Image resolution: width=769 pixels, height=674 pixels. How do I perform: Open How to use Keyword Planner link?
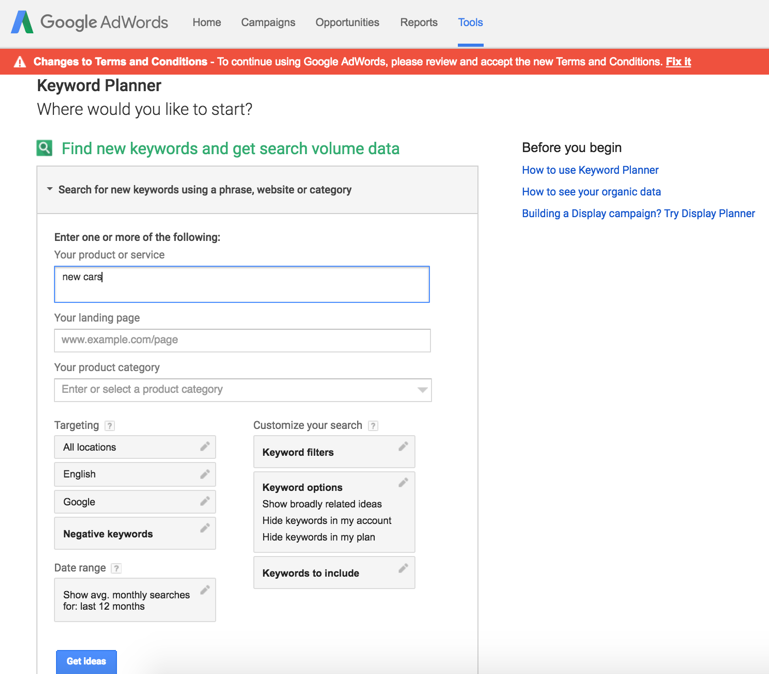[590, 170]
